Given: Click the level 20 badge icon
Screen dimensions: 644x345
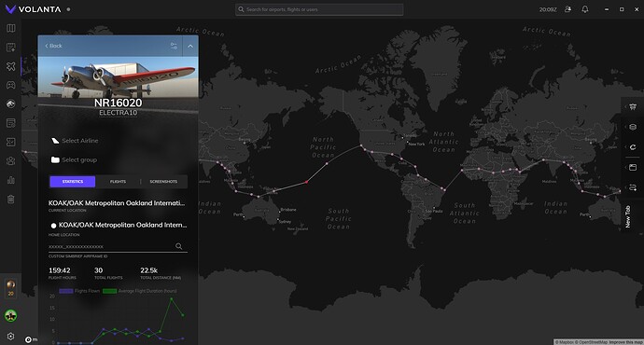Looking at the screenshot, I should 10,287.
